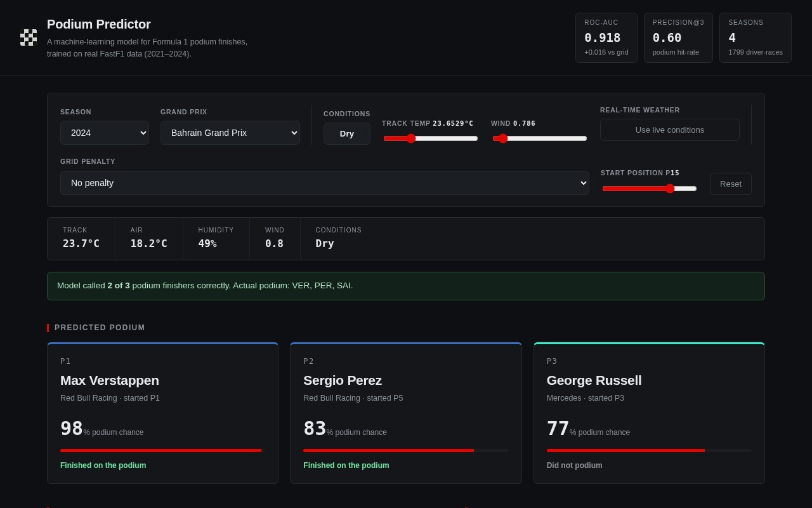Click Perez's probability bar
Viewport: 812px width, 508px height.
point(406,450)
